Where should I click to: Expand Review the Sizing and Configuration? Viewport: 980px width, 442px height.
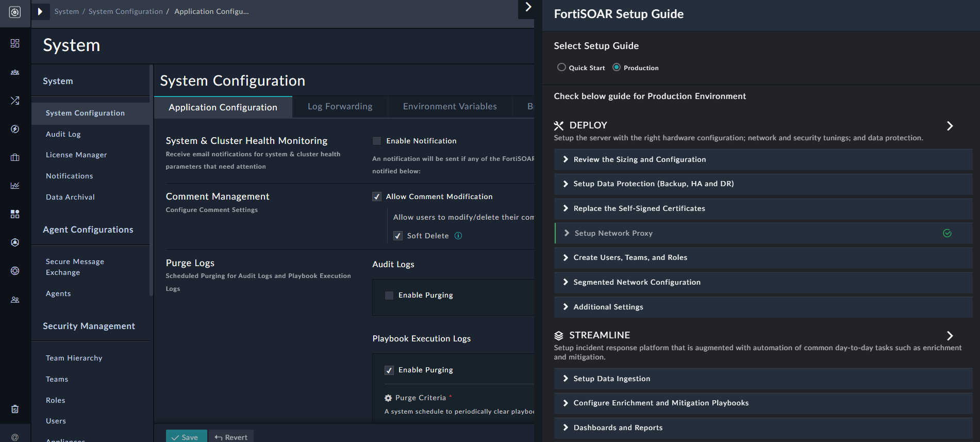[763, 159]
